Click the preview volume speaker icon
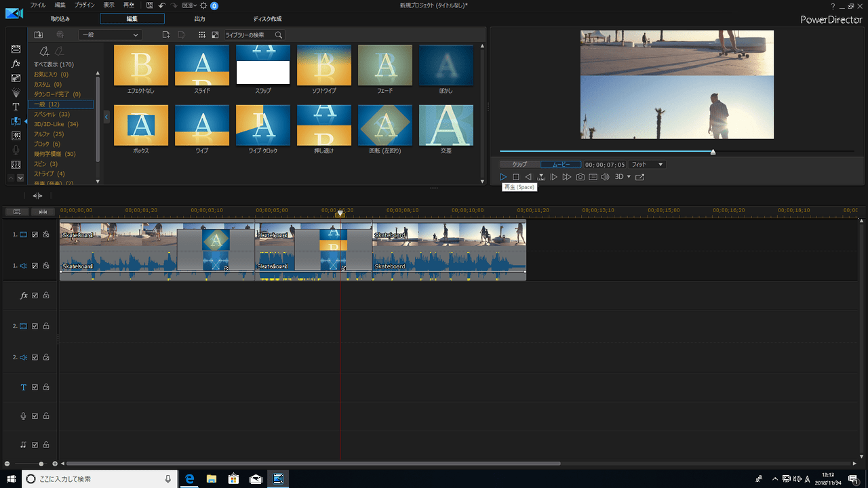This screenshot has height=488, width=868. (605, 177)
